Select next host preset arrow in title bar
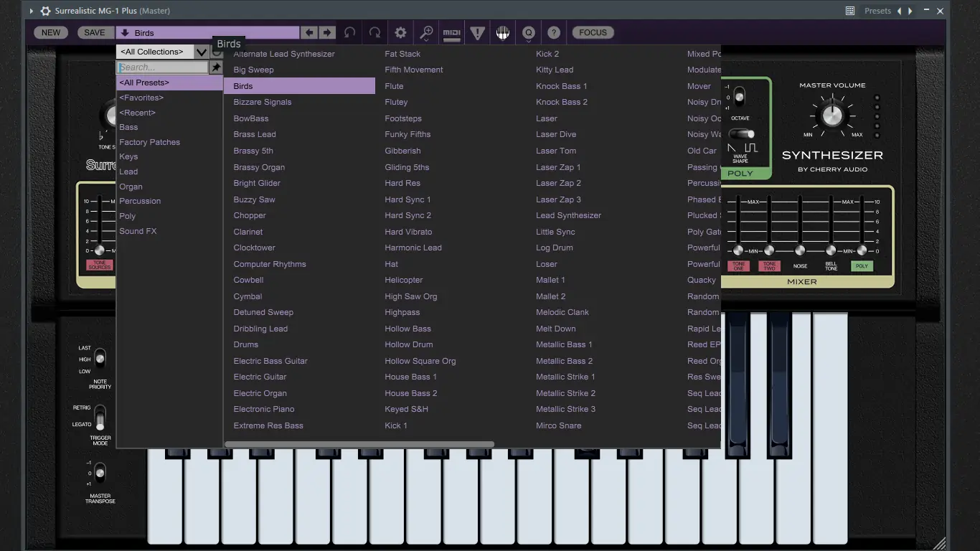The height and width of the screenshot is (551, 980). (910, 11)
